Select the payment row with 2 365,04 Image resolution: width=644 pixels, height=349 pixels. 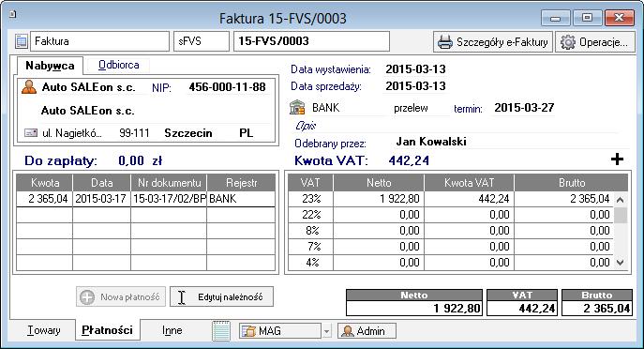point(146,199)
